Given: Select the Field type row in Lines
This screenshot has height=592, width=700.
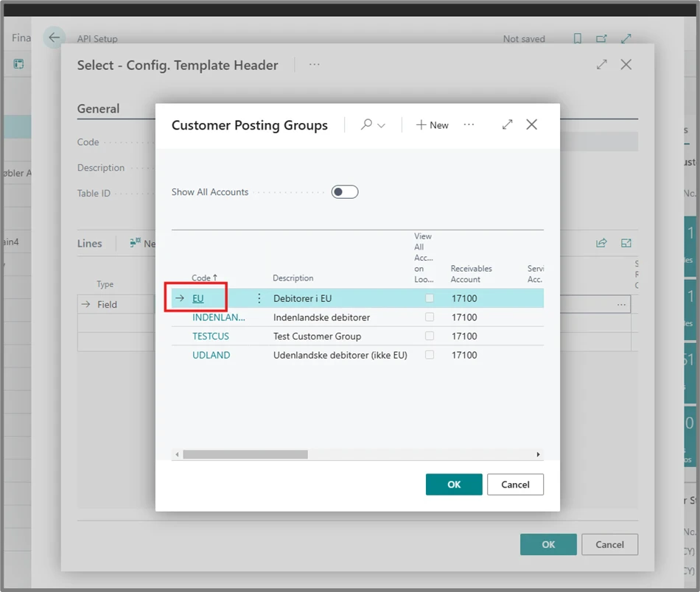Looking at the screenshot, I should point(107,305).
